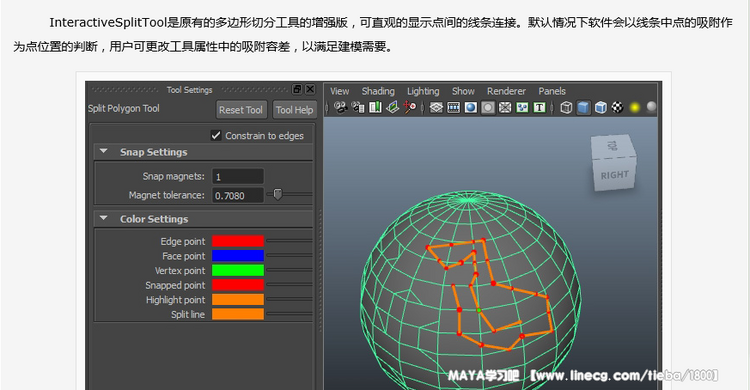Enable the Wireframe cube display icon
The width and height of the screenshot is (750, 390).
coord(566,108)
